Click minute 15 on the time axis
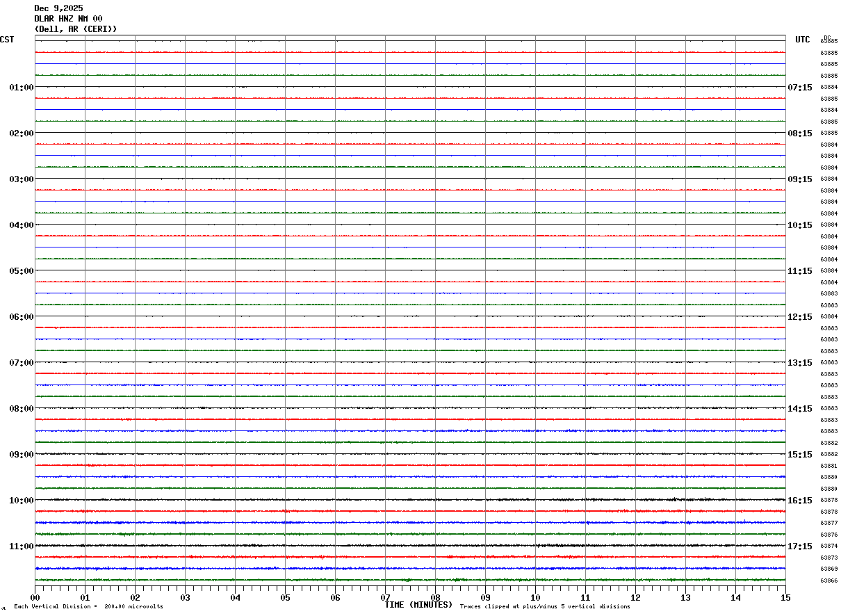Viewport: 841px width, 616px height. coord(785,598)
